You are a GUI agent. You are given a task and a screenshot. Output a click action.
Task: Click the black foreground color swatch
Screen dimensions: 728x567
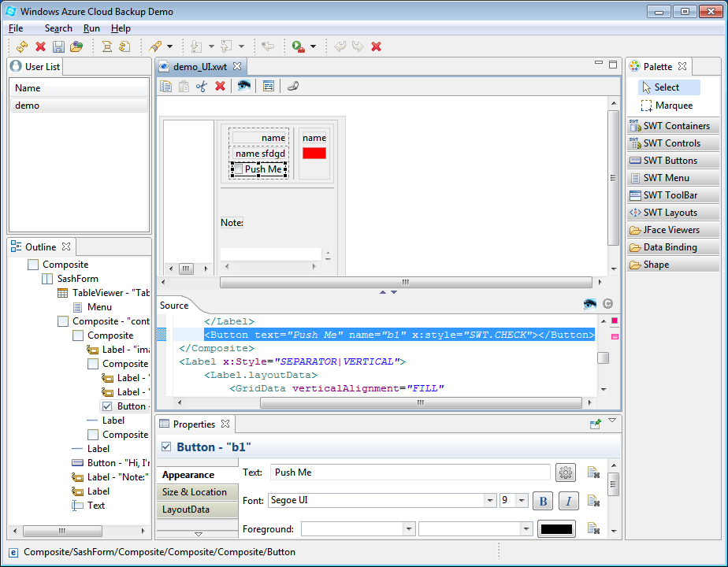click(556, 529)
